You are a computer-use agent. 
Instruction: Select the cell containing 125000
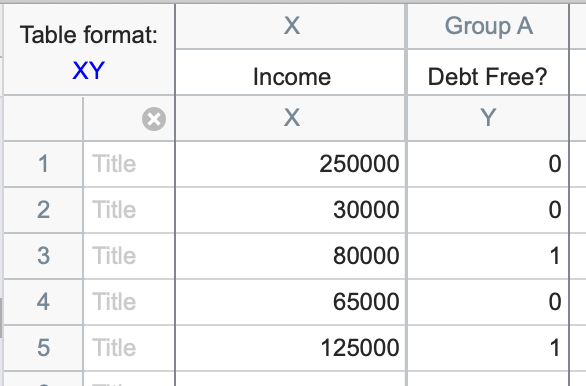291,348
